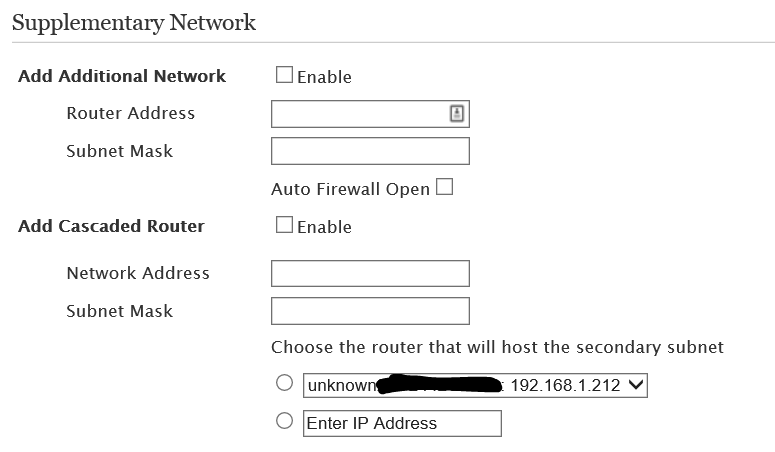Click the Router Address label
This screenshot has height=452, width=775.
click(131, 113)
